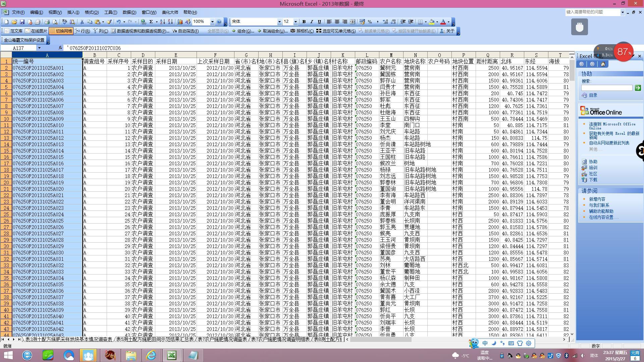Click the help search input field
Image resolution: width=644 pixels, height=362 pixels.
click(x=607, y=88)
